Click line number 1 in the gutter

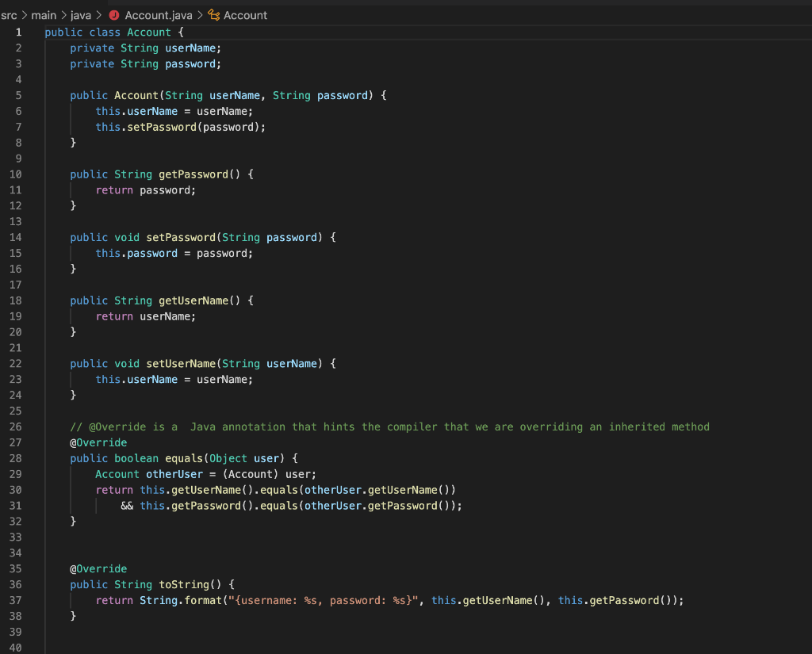tap(18, 32)
